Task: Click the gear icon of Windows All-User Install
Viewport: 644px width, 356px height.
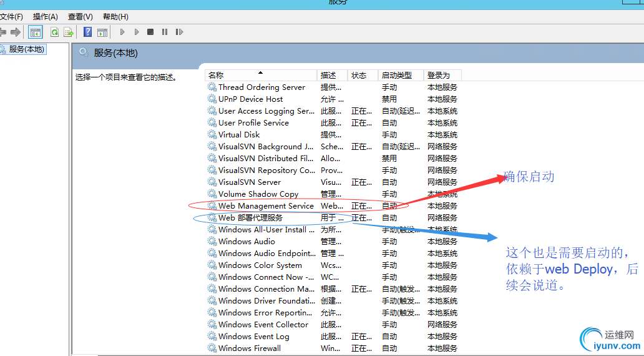Action: pos(212,229)
